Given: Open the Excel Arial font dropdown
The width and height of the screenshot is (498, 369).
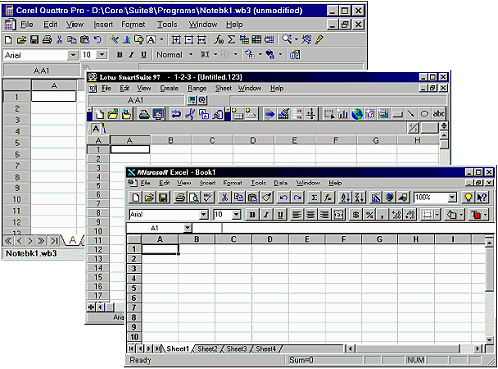Looking at the screenshot, I should (x=204, y=215).
